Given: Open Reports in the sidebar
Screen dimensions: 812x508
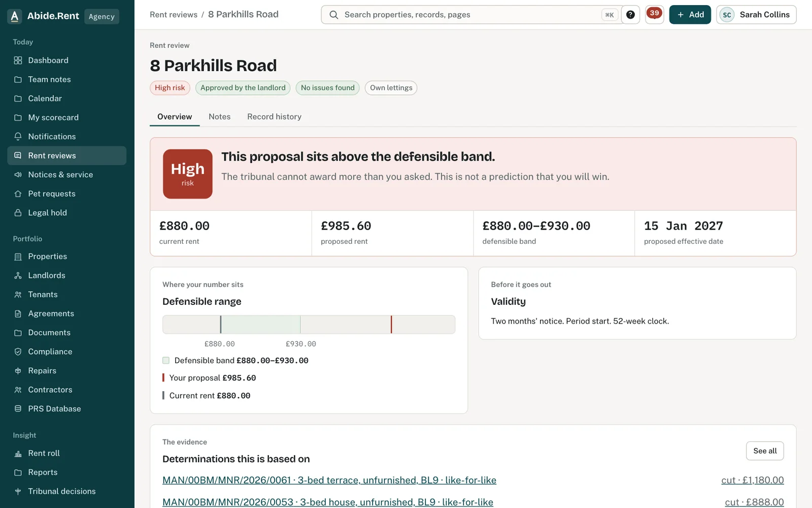Looking at the screenshot, I should [66, 472].
